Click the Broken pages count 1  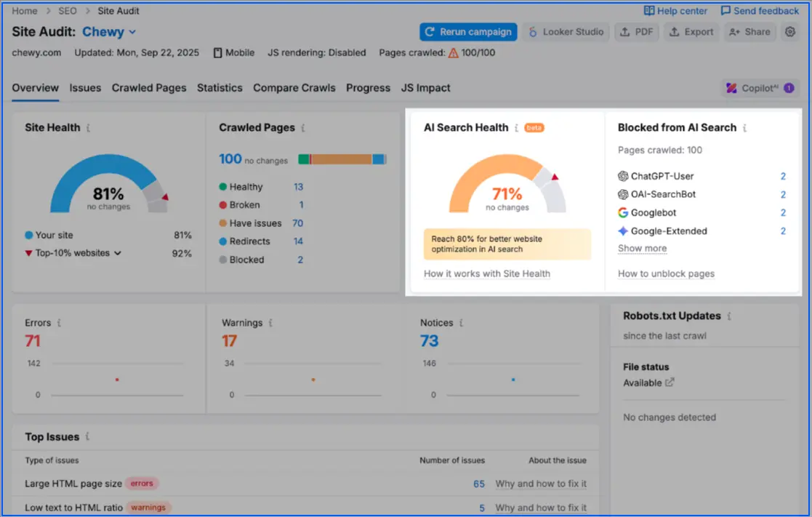(301, 205)
